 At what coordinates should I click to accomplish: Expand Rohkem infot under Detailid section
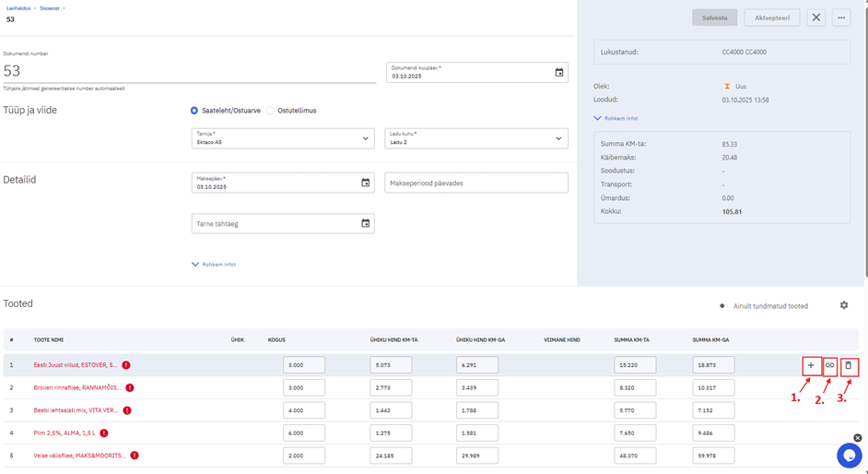coord(214,265)
